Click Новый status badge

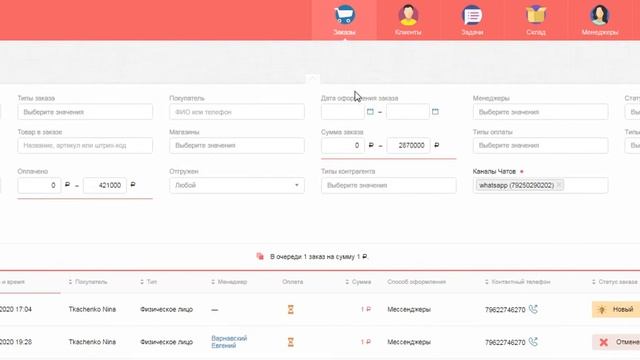[616, 309]
